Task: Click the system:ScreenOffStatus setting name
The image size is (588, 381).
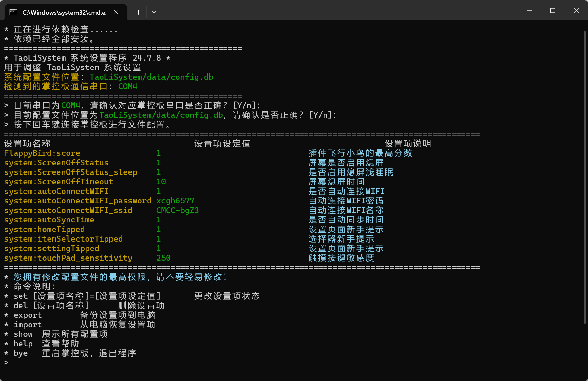Action: [x=56, y=163]
